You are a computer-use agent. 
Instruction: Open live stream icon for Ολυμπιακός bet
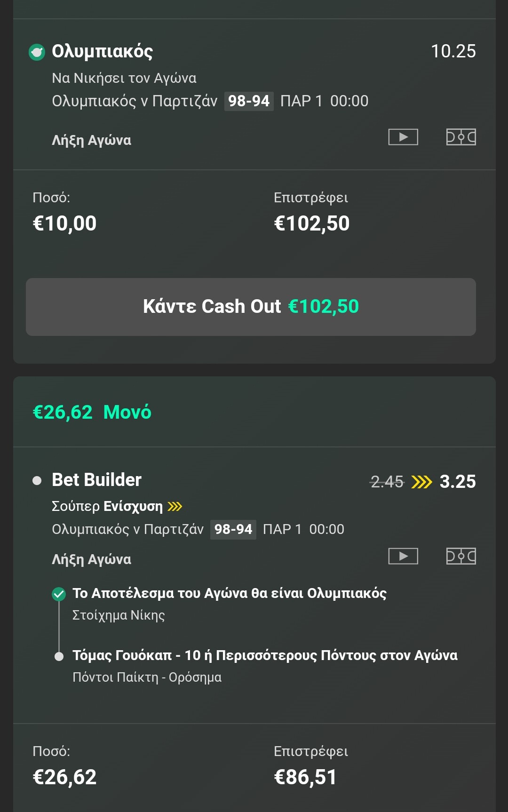(403, 137)
